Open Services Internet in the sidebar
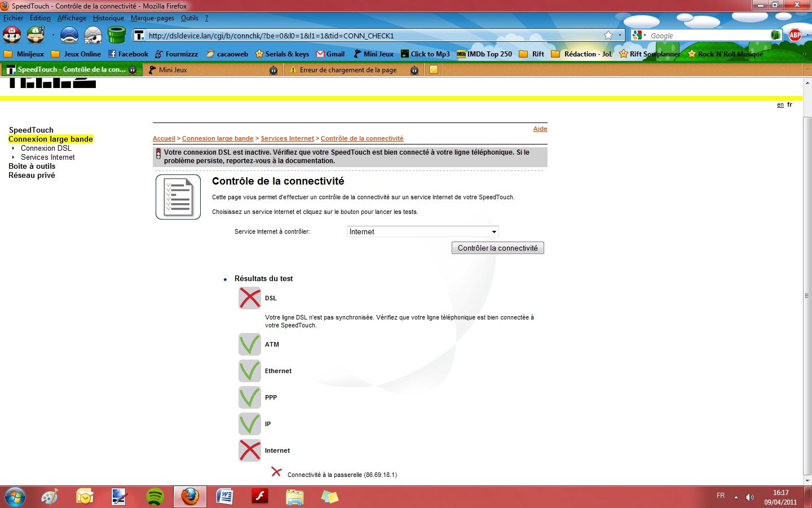The image size is (812, 508). (x=48, y=157)
